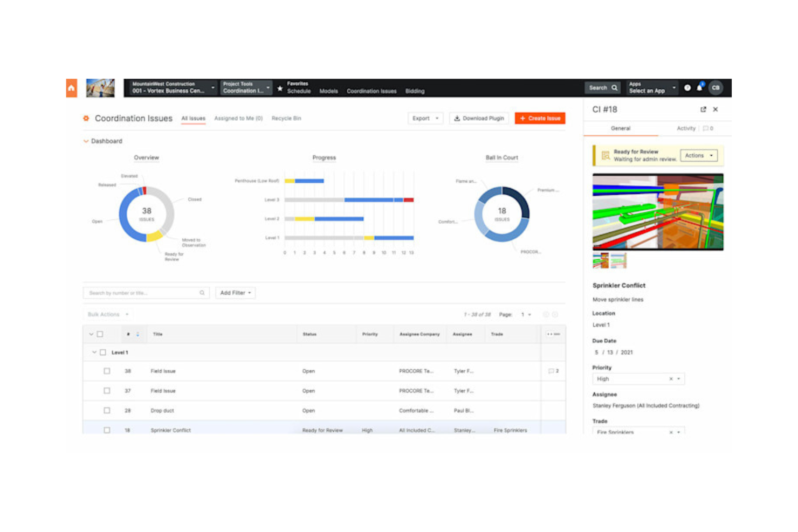This screenshot has height=532, width=798.
Task: Select the Overview donut chart of 38 issues
Action: point(147,214)
